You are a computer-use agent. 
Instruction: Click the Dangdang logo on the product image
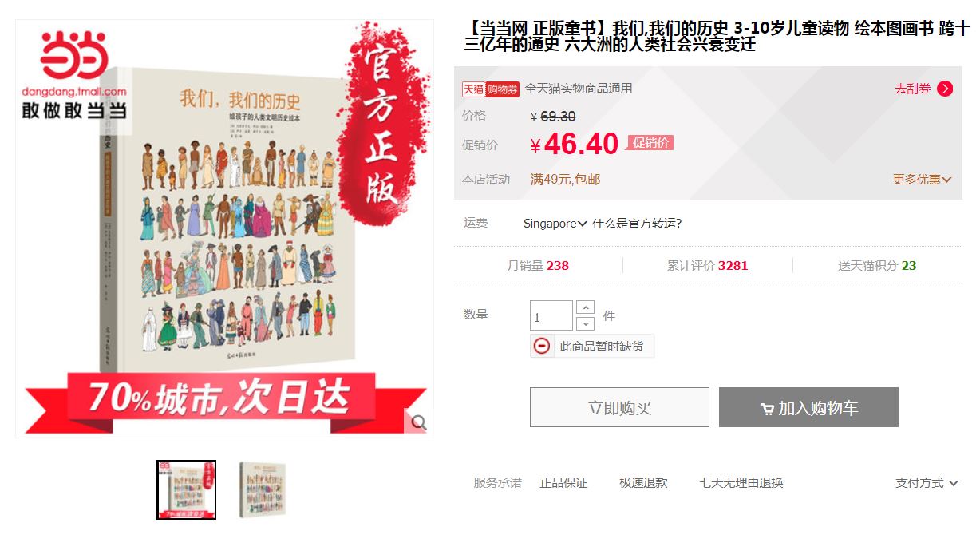(x=74, y=75)
